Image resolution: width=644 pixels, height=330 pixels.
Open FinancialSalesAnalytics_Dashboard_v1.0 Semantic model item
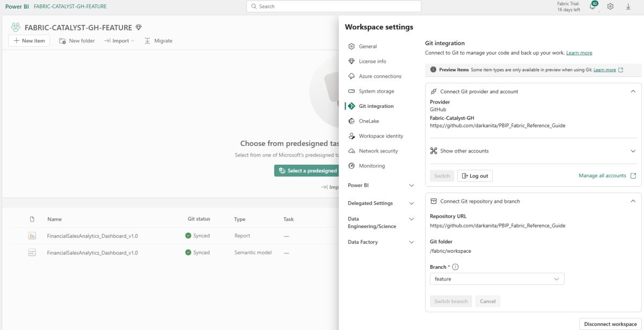92,252
